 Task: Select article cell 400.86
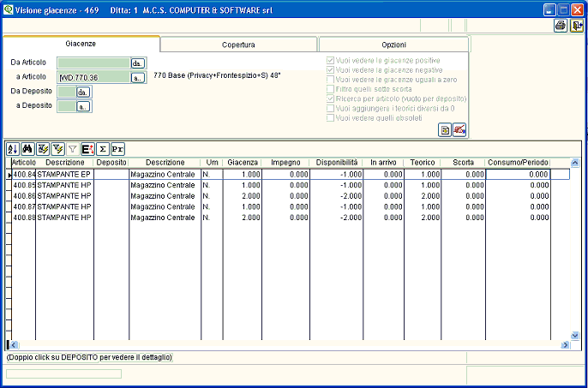coord(24,196)
